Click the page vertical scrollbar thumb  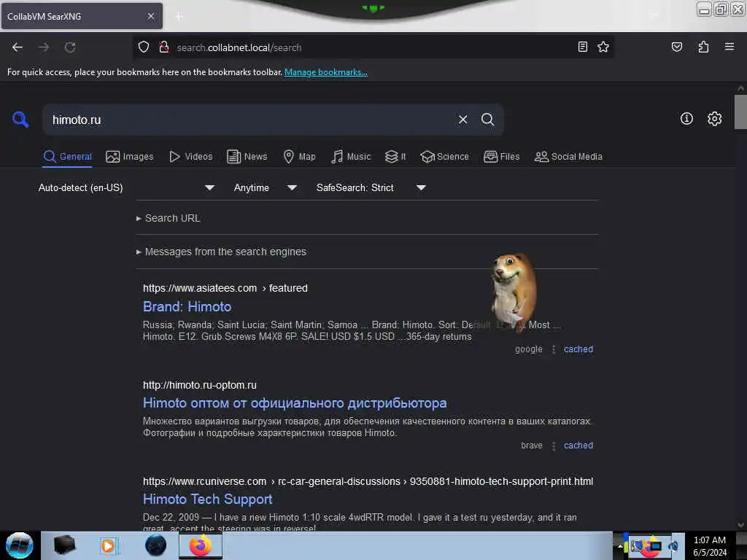tap(740, 112)
